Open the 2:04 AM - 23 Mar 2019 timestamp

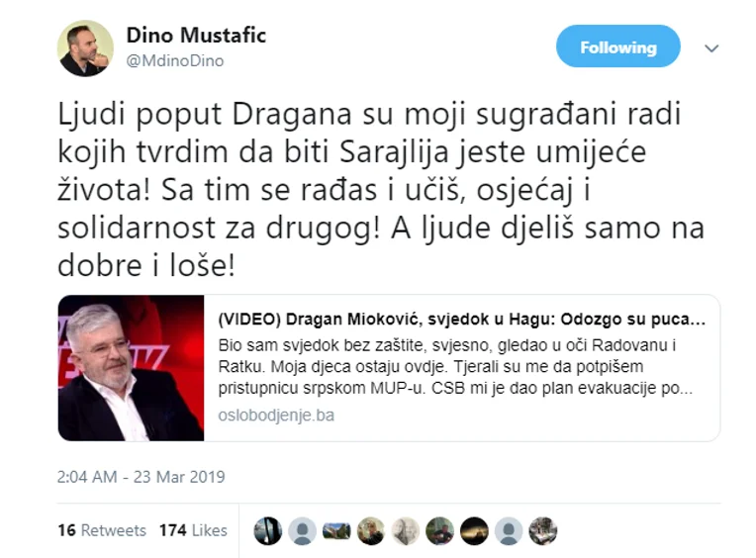(141, 477)
